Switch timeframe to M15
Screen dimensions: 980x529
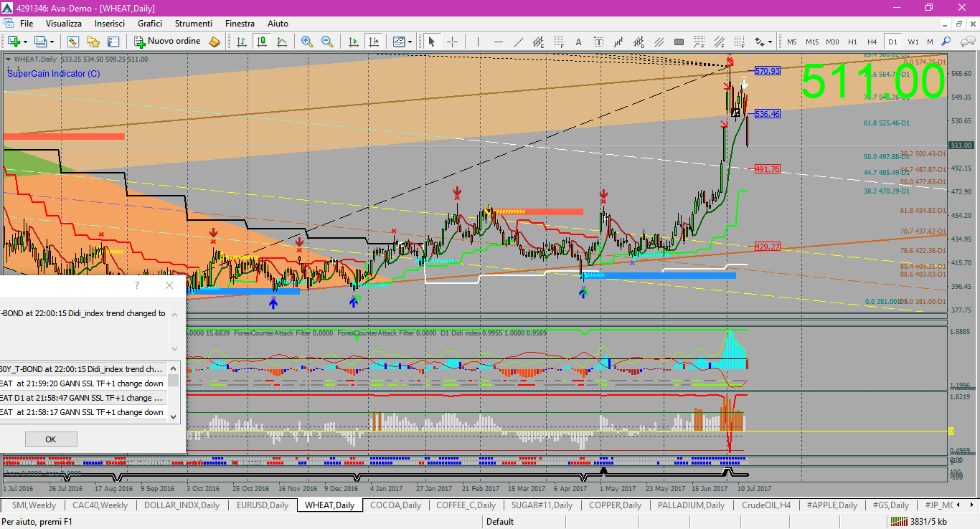(x=812, y=42)
